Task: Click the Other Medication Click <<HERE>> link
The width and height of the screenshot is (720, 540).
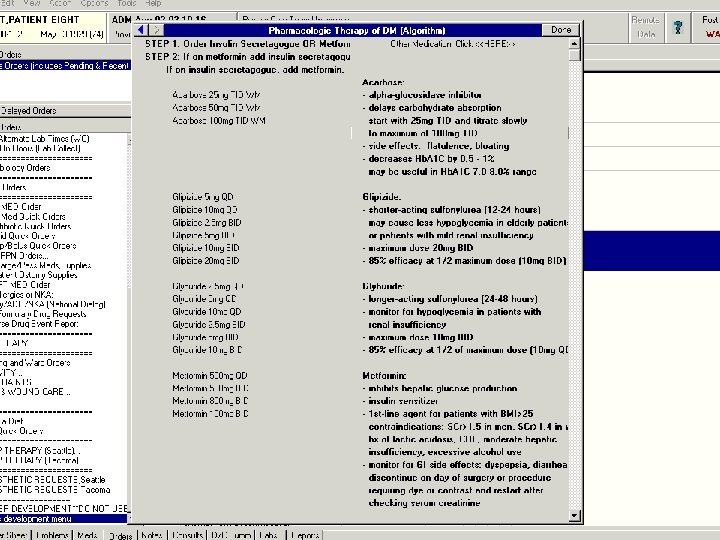Action: coord(452,44)
